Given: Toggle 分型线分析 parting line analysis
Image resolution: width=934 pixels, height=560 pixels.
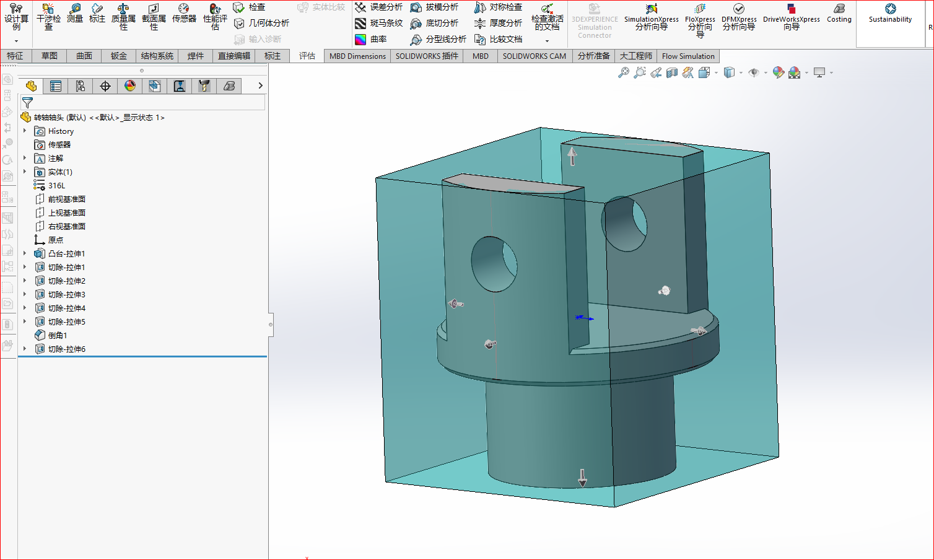Looking at the screenshot, I should click(439, 39).
